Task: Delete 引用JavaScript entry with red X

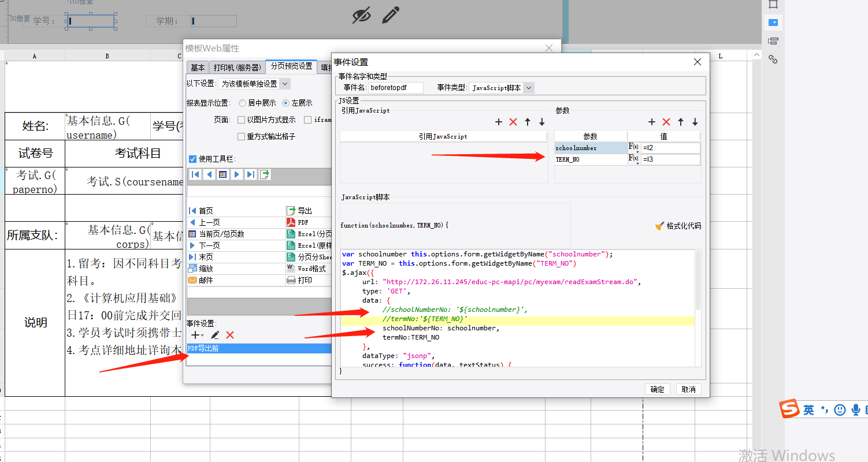Action: click(513, 122)
